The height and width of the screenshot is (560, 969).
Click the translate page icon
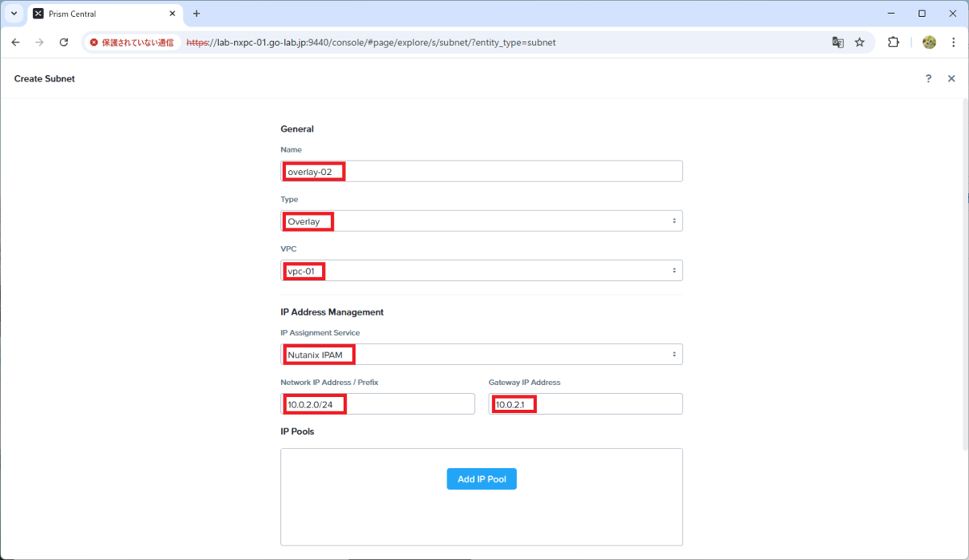838,42
